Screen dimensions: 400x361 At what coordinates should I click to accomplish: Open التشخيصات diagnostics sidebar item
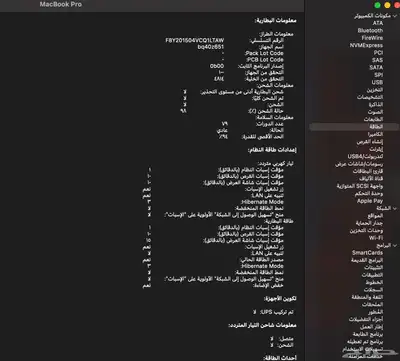click(370, 97)
